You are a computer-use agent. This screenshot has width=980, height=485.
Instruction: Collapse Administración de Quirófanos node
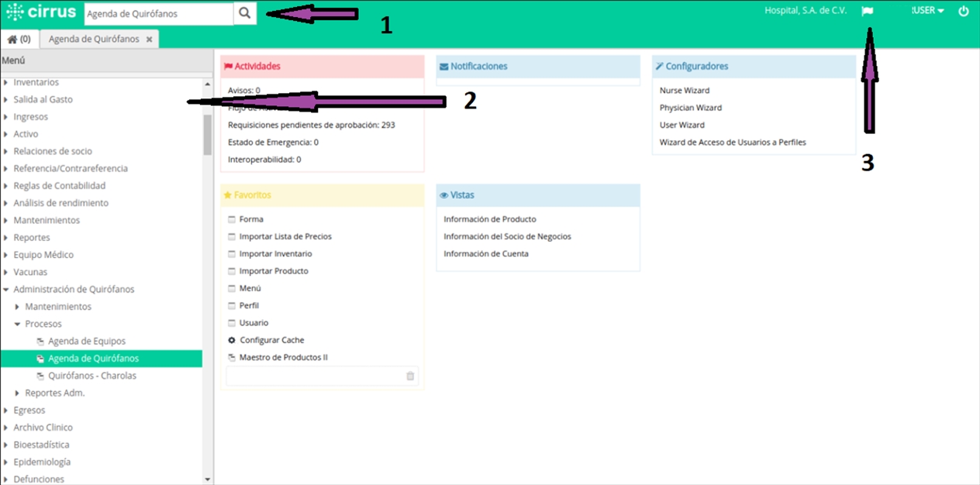5,289
